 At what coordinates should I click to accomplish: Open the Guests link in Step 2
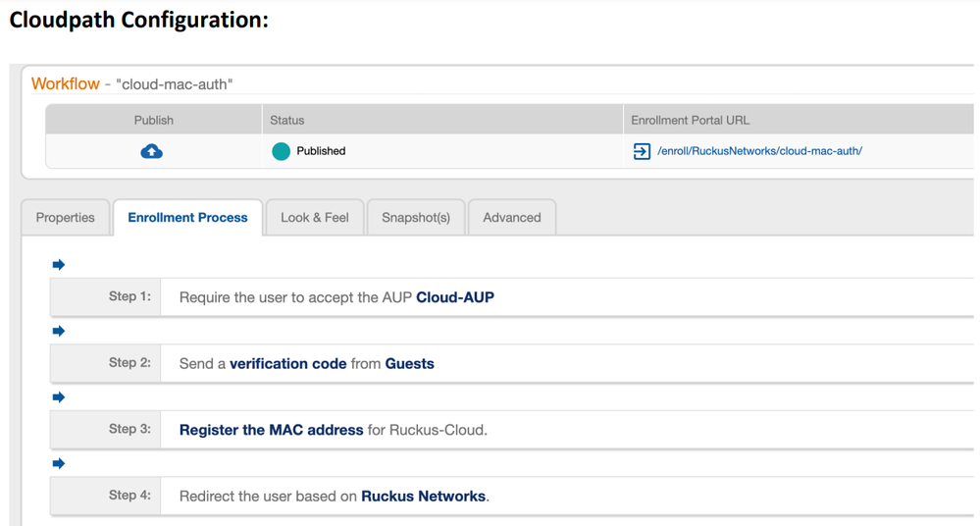pyautogui.click(x=409, y=363)
